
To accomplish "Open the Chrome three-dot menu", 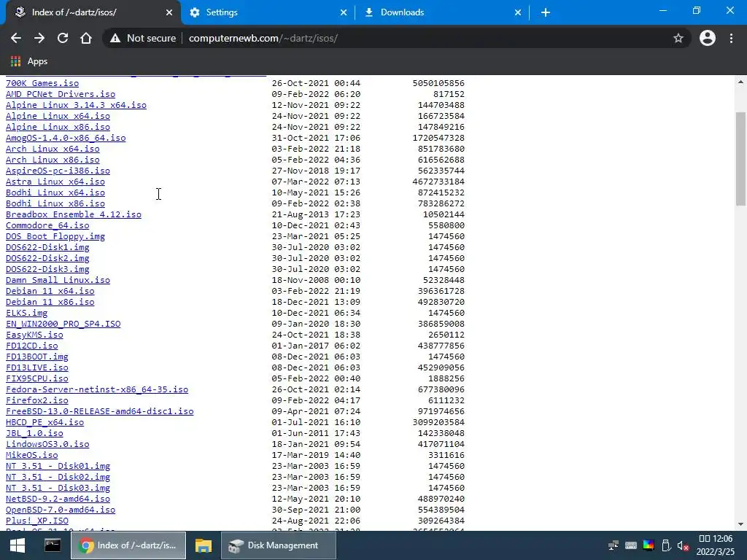I will point(731,38).
